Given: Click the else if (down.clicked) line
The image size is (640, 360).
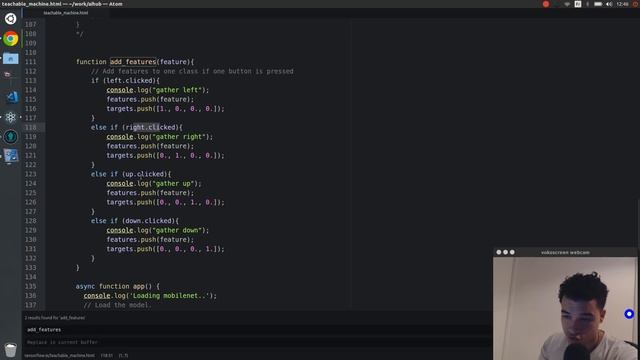Looking at the screenshot, I should 135,221.
